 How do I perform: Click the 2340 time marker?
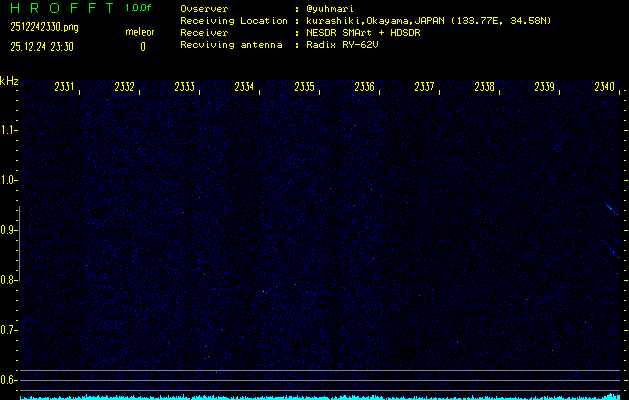(604, 87)
